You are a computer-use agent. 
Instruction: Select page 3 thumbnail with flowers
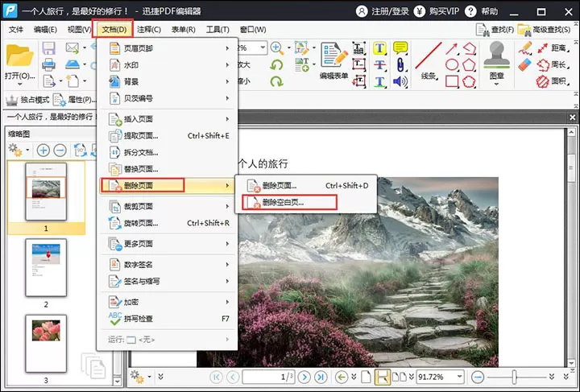click(x=46, y=344)
